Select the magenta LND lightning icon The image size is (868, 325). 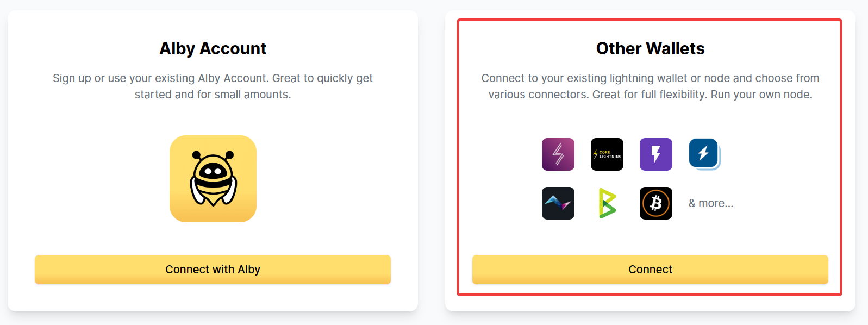[558, 154]
